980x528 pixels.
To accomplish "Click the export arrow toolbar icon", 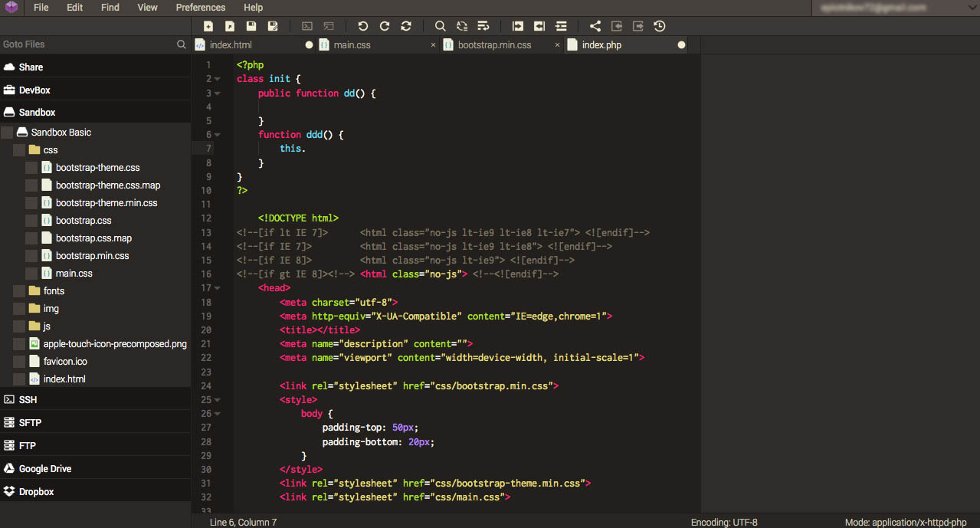I will (638, 26).
